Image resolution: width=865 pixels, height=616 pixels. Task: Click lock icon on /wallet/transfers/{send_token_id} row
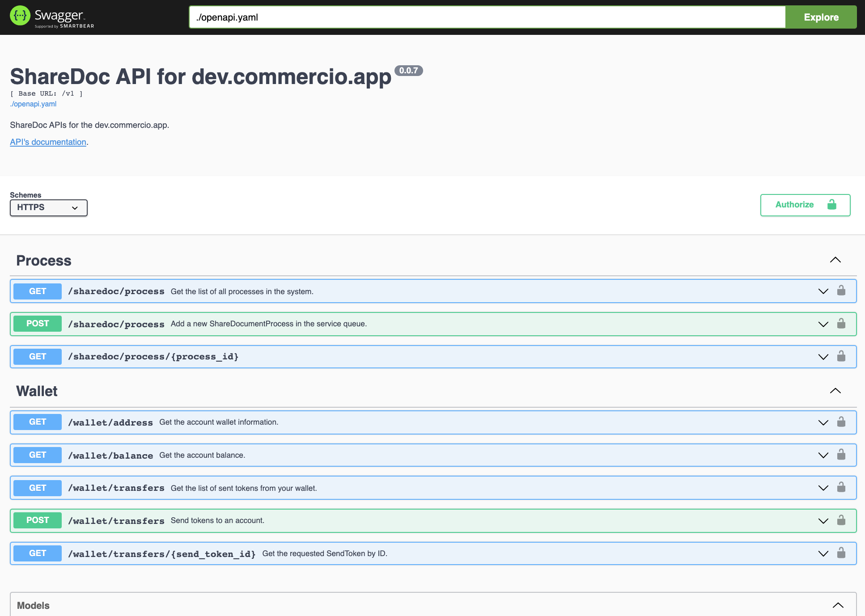coord(841,553)
